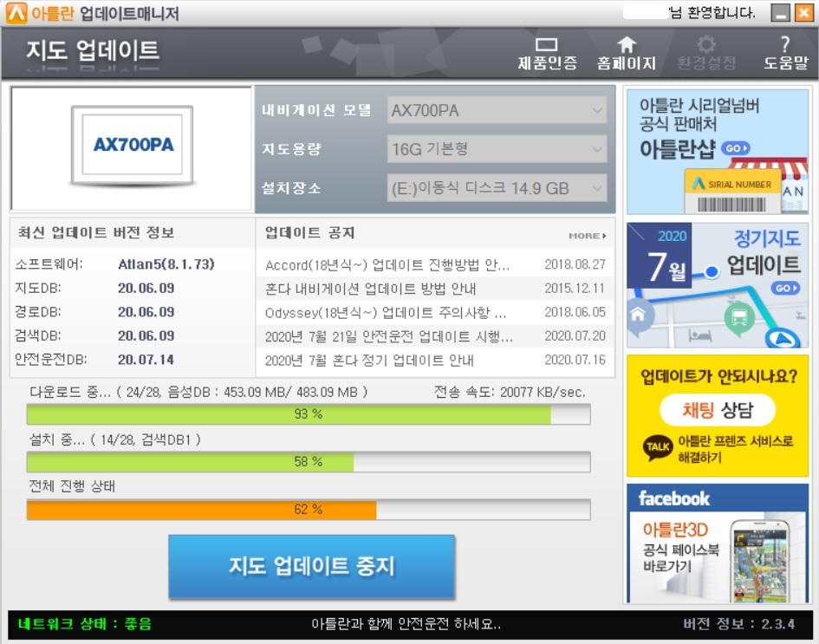Screen dimensions: 819x644
Task: Click MORE arrow in 업데이트 공지
Action: click(587, 236)
